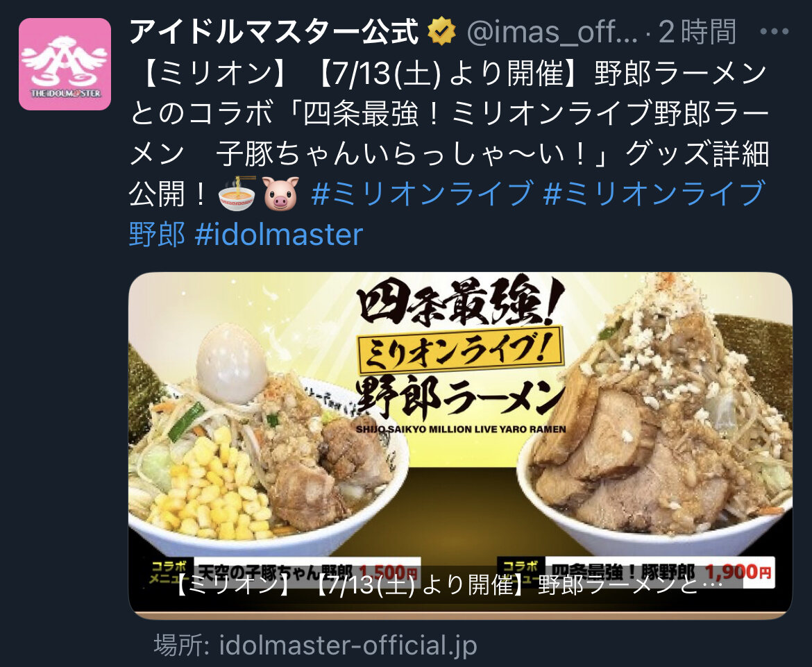Click the 天空の子豚ちゃん野郎 1,500円 menu label

click(x=284, y=572)
